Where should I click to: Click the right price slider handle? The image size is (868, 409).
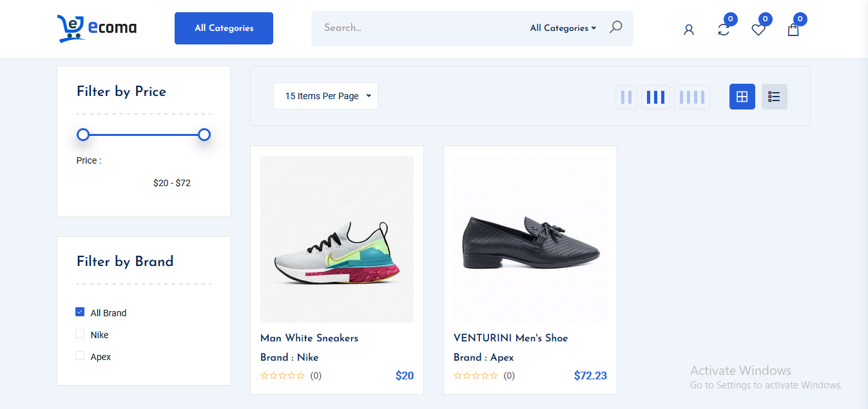tap(204, 135)
